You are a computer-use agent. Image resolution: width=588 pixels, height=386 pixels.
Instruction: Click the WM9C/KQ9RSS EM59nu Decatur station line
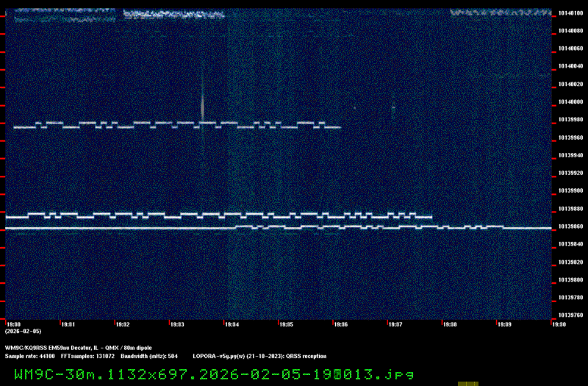(x=79, y=348)
